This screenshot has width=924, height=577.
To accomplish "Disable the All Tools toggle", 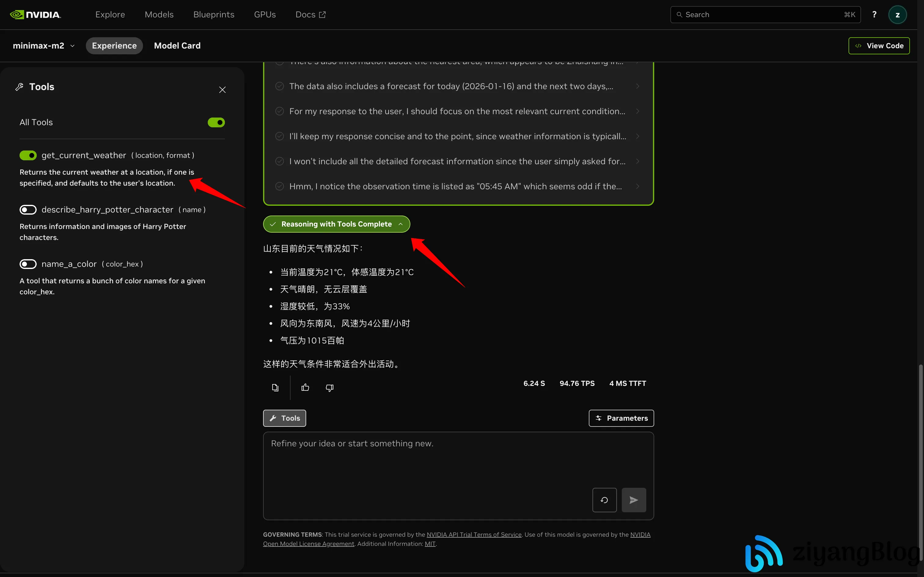I will click(x=216, y=122).
